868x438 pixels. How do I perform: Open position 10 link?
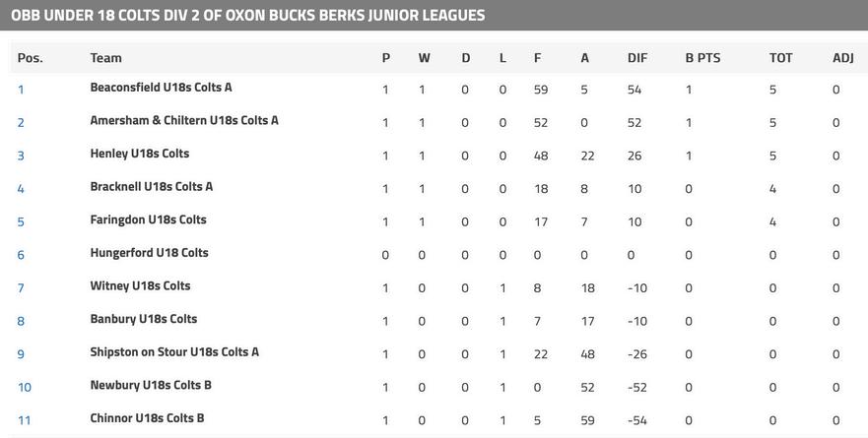point(25,388)
